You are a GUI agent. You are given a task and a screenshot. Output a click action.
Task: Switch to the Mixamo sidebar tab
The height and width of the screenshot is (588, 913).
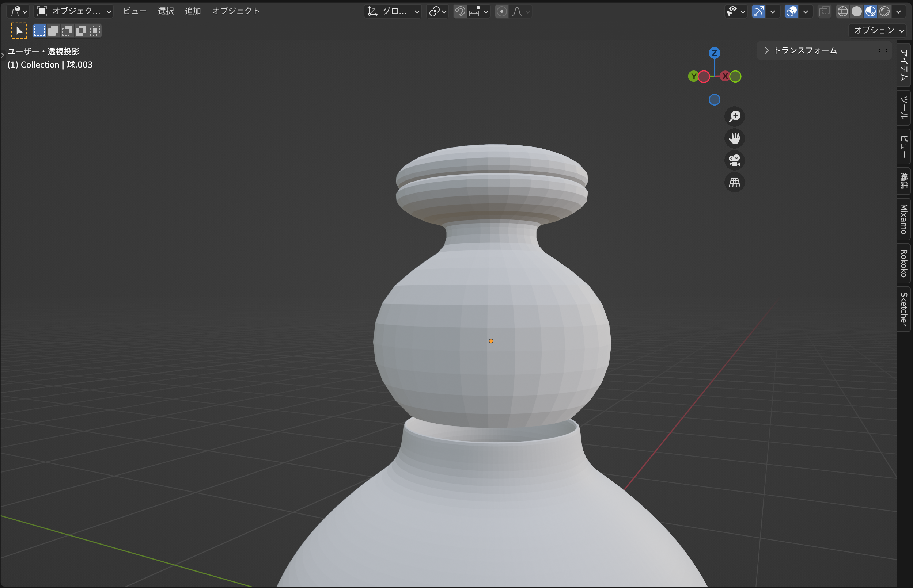tap(903, 219)
